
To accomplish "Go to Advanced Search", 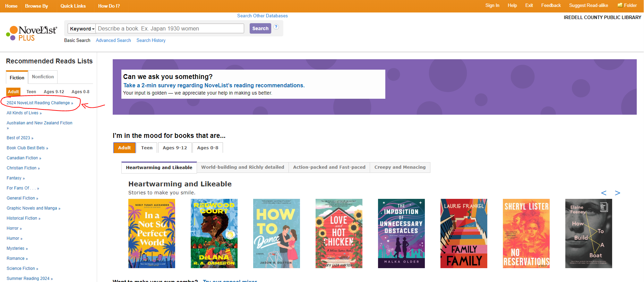I will (113, 41).
